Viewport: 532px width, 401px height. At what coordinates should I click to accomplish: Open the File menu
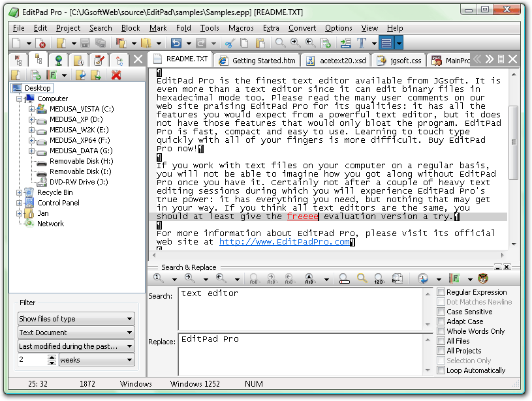coord(19,28)
